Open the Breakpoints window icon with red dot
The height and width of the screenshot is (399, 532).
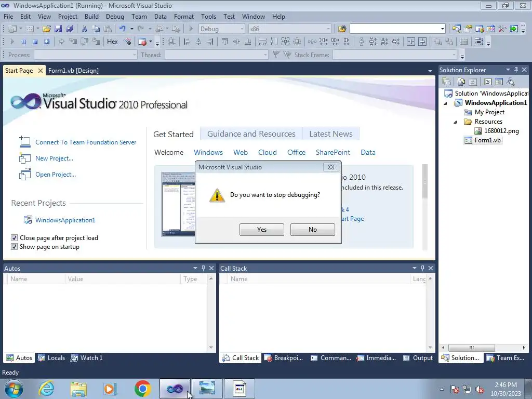(x=142, y=42)
